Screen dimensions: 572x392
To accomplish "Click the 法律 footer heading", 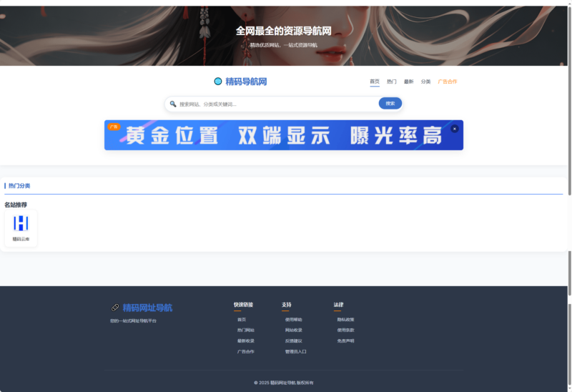I will coord(338,305).
